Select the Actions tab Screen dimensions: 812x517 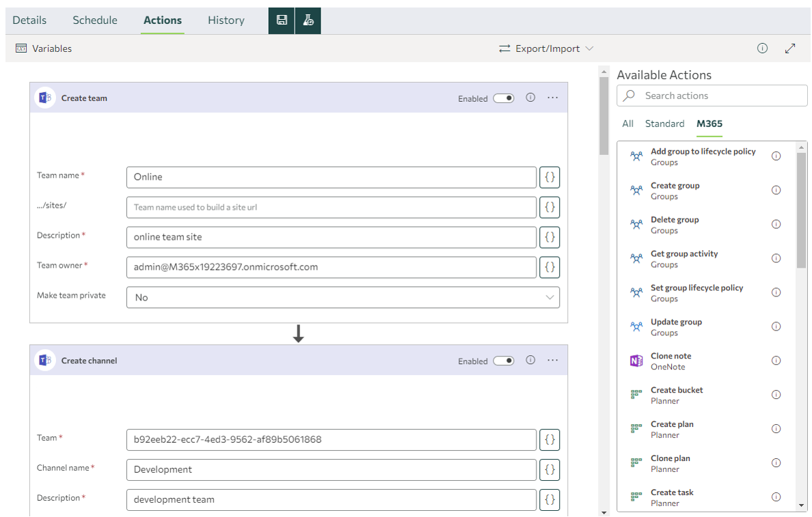[163, 20]
